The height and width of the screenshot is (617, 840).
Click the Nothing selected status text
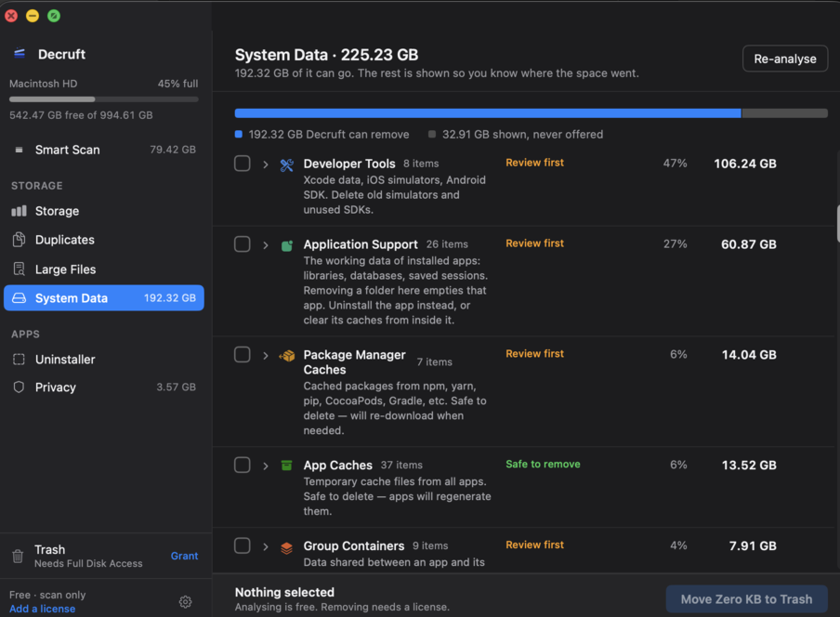pyautogui.click(x=284, y=592)
